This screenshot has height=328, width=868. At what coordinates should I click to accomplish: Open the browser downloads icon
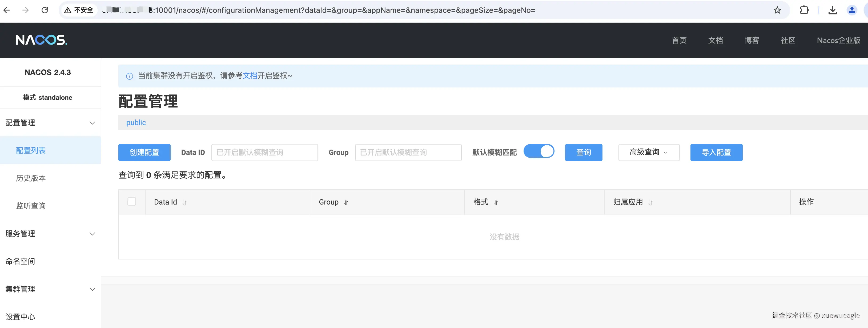tap(832, 10)
